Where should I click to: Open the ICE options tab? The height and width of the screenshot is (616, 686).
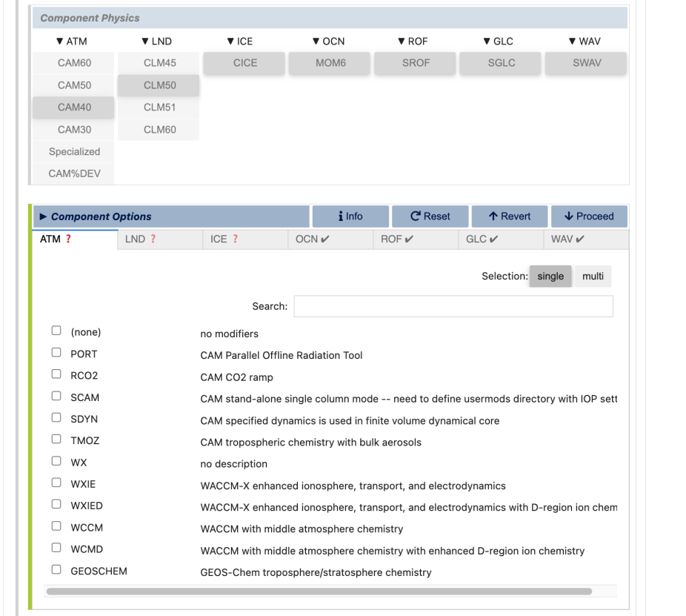click(224, 239)
